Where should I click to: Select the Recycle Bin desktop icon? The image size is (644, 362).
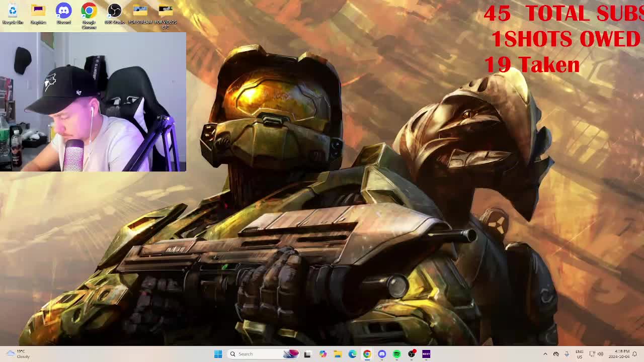pos(13,15)
